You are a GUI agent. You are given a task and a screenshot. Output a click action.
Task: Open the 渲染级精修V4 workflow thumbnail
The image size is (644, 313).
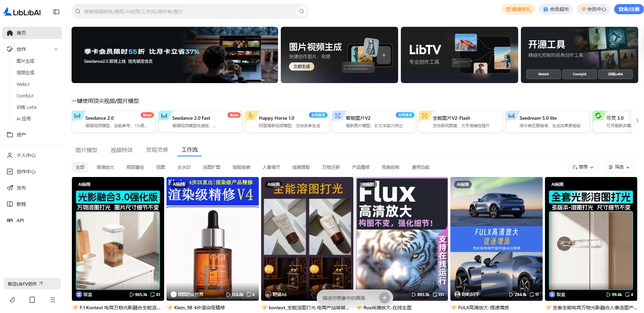[213, 239]
